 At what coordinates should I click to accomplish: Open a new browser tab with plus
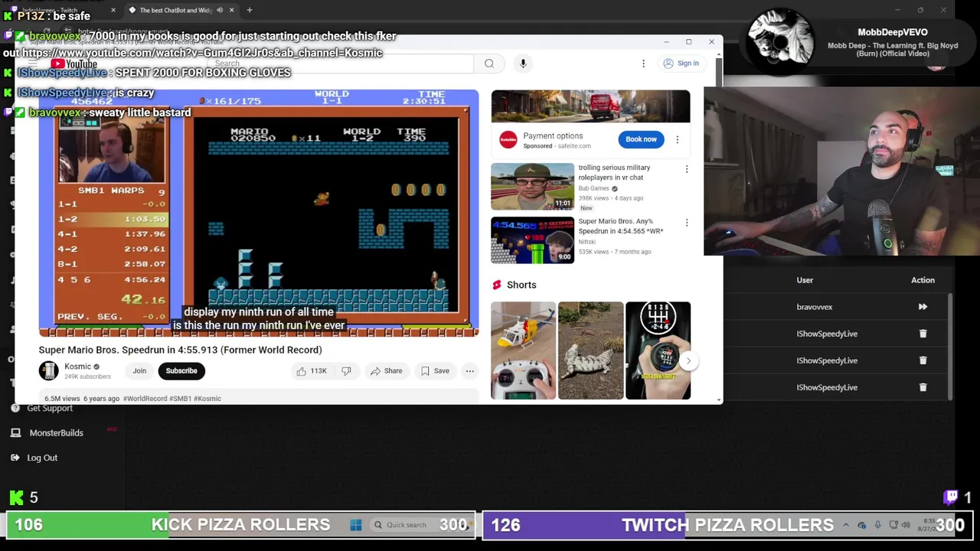click(x=249, y=10)
